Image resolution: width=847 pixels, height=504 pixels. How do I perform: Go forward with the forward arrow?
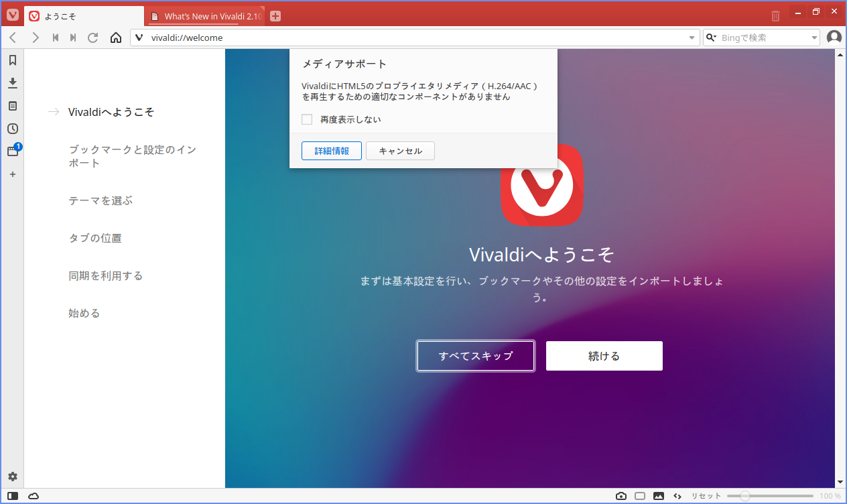click(36, 38)
